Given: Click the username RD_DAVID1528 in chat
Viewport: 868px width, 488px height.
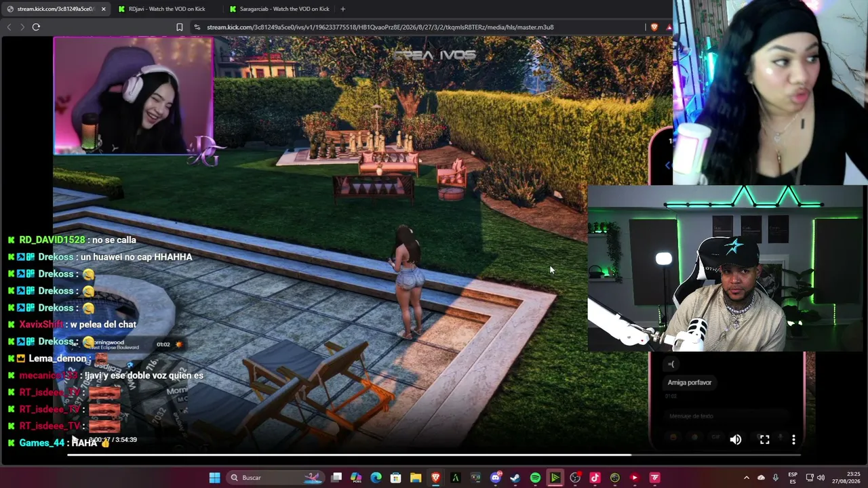Looking at the screenshot, I should pyautogui.click(x=52, y=240).
